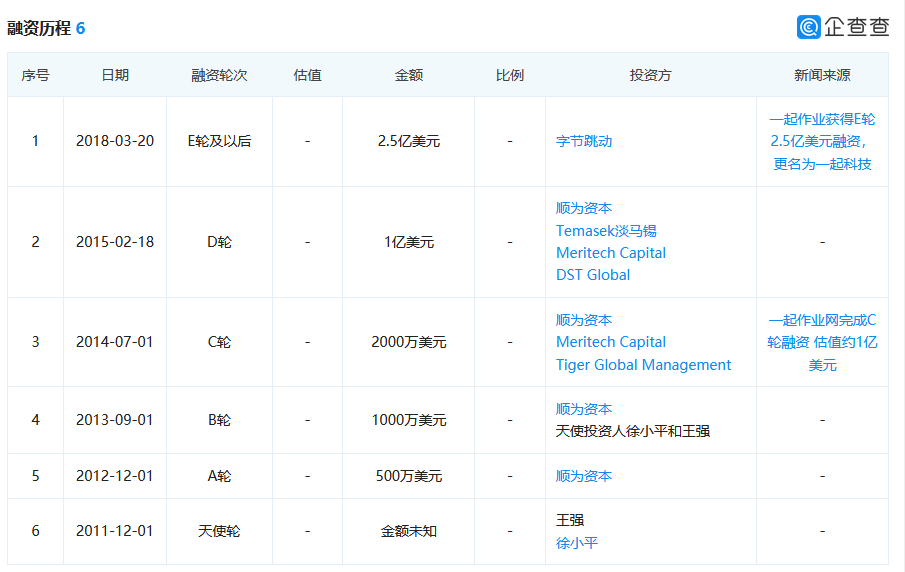Open news link 一起作业获得E轮2.5亿美元融资
Viewport: 905px width, 572px height.
click(822, 141)
